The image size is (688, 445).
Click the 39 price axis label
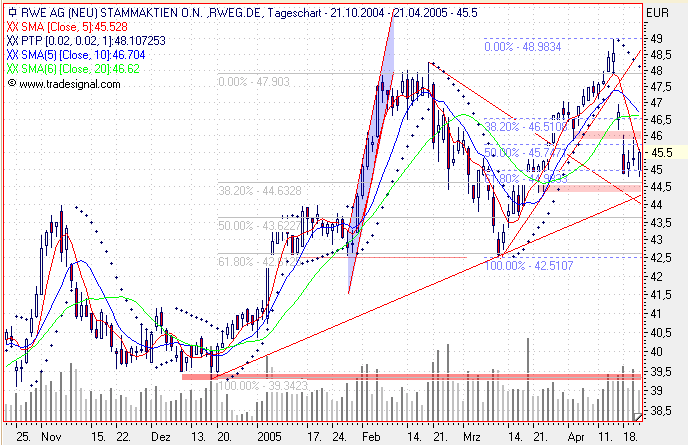656,391
